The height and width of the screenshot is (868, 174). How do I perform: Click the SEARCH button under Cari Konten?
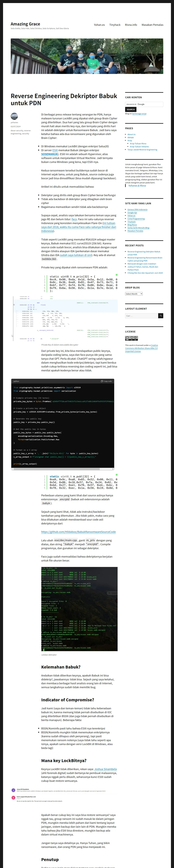click(131, 110)
